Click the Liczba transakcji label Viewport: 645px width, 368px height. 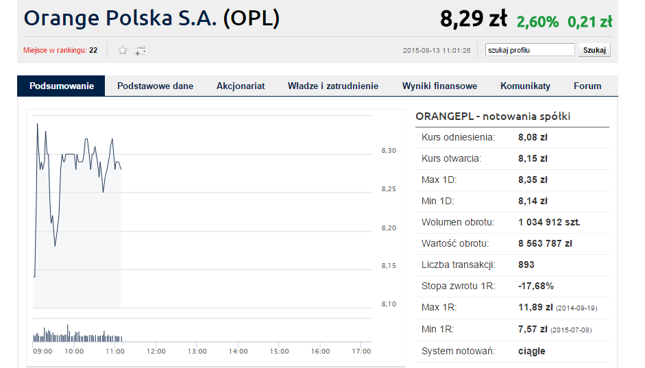[x=458, y=265]
